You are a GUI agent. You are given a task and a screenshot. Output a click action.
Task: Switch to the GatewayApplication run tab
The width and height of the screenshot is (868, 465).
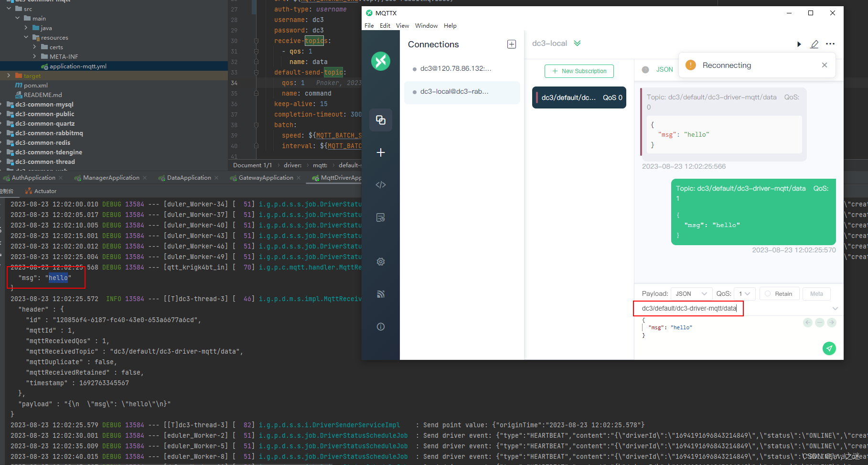pos(266,178)
